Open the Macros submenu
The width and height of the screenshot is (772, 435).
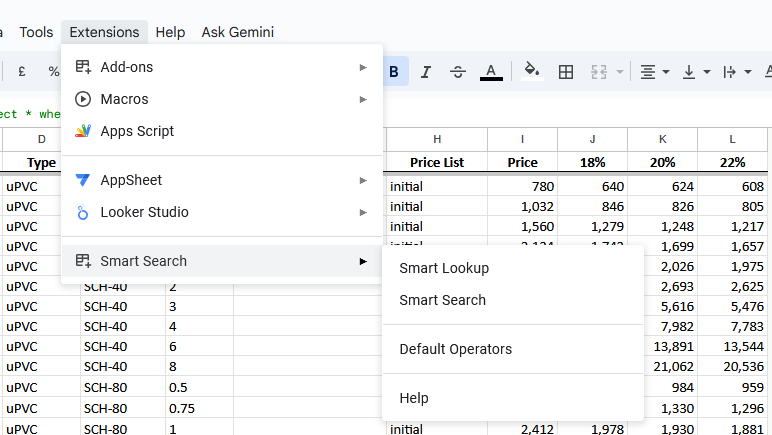(x=222, y=99)
